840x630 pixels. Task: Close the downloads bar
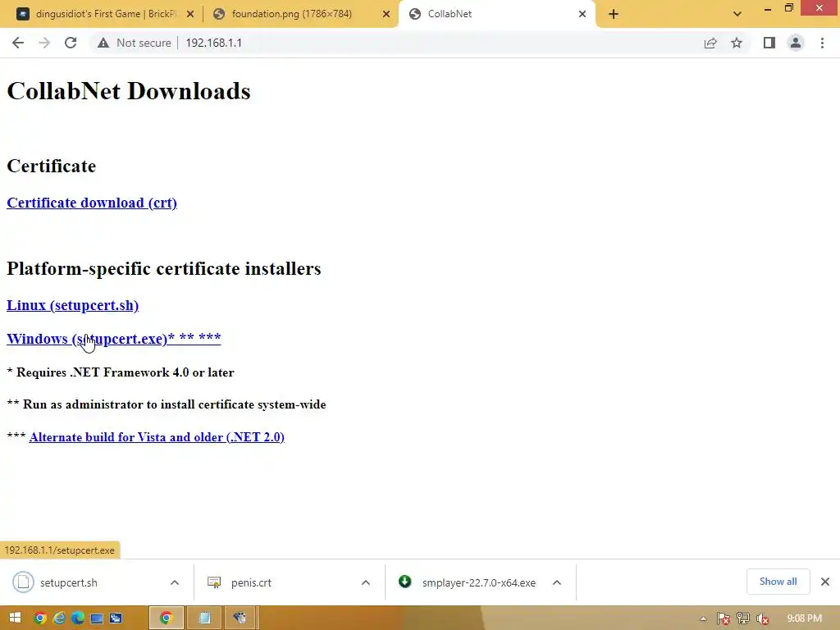(825, 582)
